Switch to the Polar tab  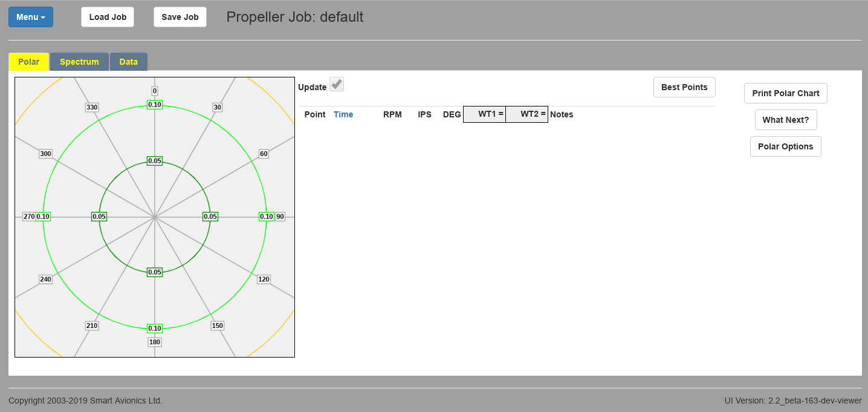28,62
